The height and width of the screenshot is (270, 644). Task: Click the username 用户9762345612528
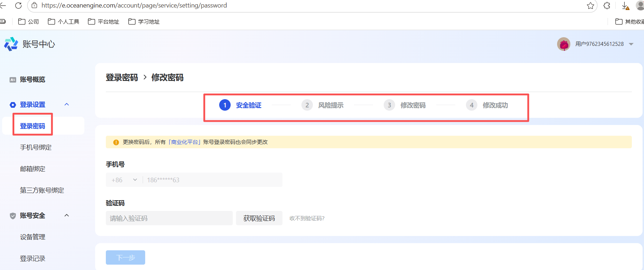click(x=600, y=44)
